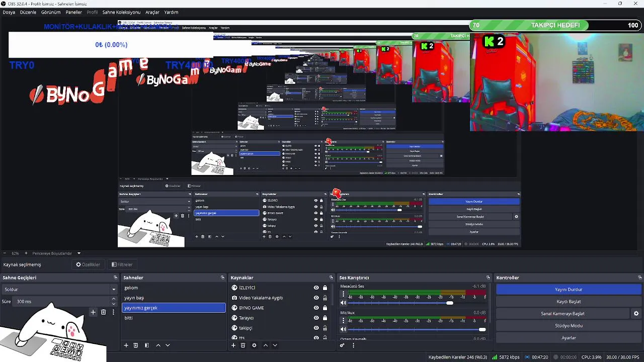Remove source with trash icon in Kaynaklar
644x362 pixels.
point(243,345)
